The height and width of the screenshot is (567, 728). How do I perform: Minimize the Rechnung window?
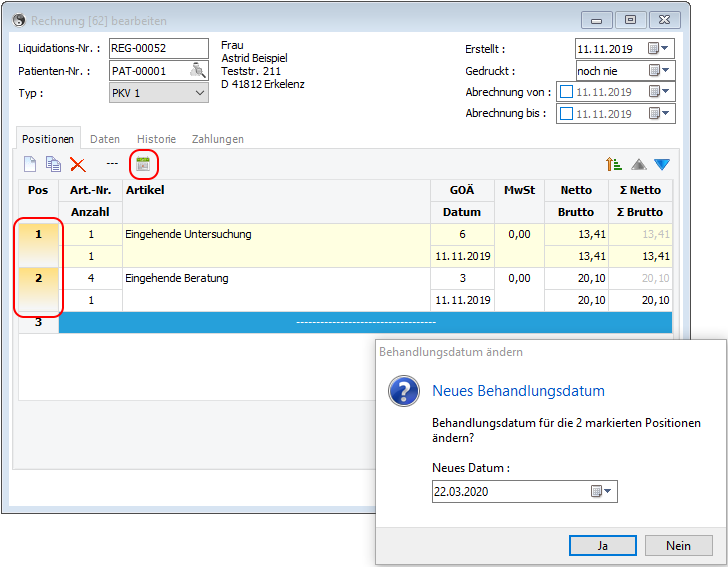tap(597, 20)
